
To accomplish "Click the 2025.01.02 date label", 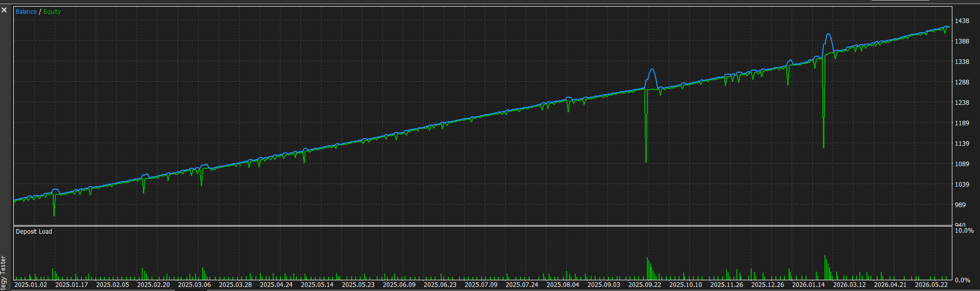I will click(x=31, y=285).
